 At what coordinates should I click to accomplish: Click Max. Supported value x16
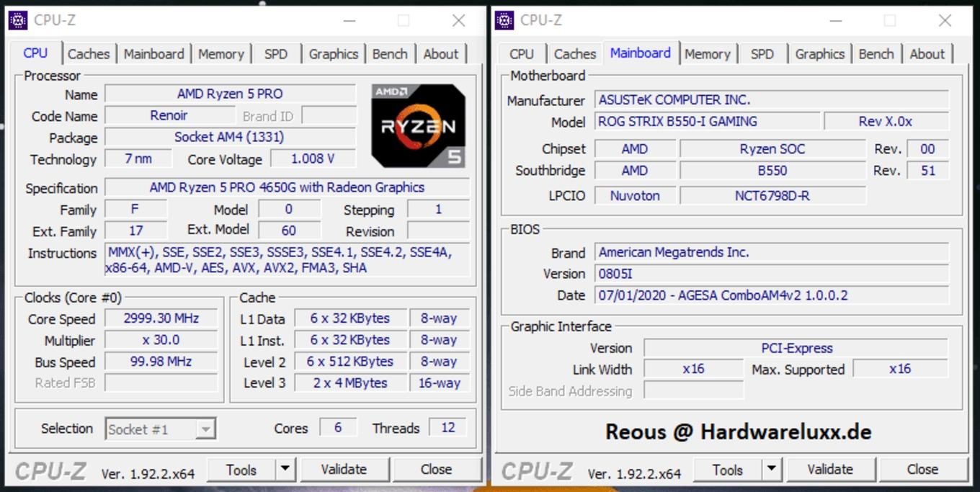(x=900, y=369)
